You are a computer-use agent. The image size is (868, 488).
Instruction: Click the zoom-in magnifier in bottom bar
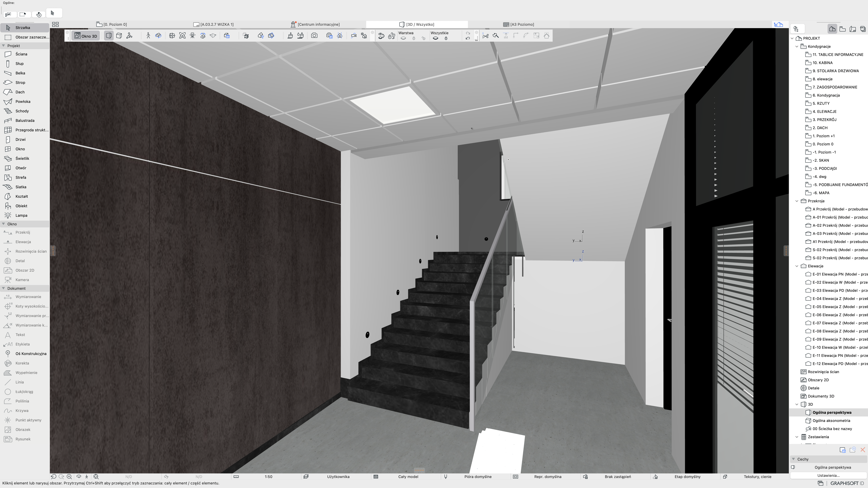point(69,476)
